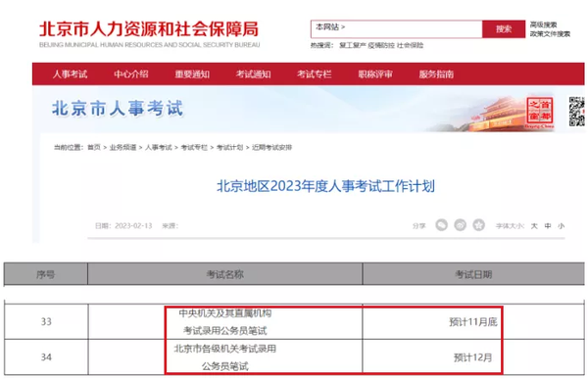Focus the site search input field
The image size is (588, 380).
click(413, 29)
